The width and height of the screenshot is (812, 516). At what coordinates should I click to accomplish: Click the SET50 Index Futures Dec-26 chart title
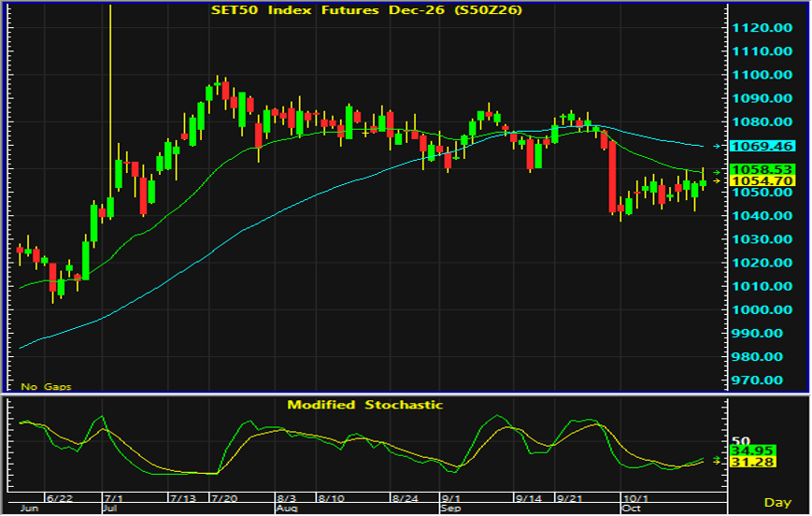pyautogui.click(x=366, y=10)
